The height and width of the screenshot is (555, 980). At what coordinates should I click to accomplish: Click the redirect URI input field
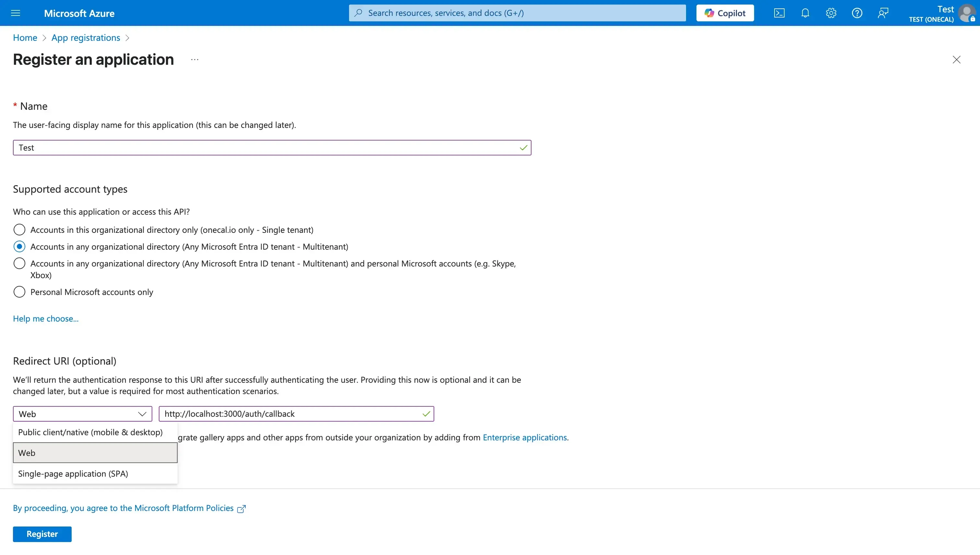[297, 413]
